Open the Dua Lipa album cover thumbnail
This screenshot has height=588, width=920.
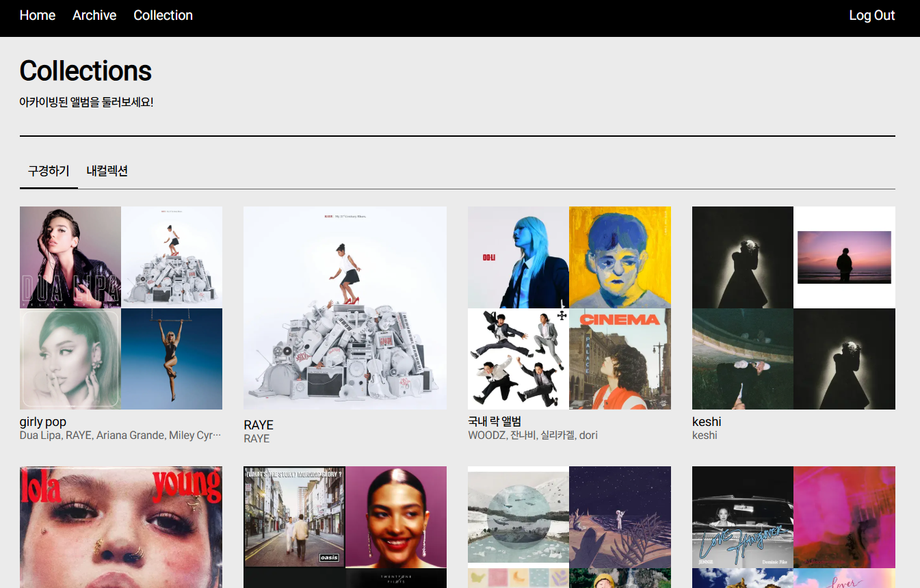point(70,257)
